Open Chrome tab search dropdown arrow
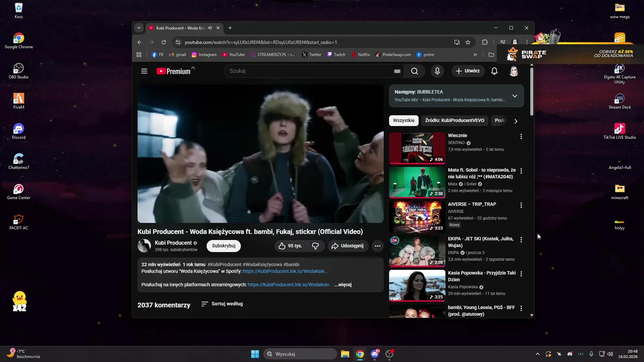 [139, 28]
